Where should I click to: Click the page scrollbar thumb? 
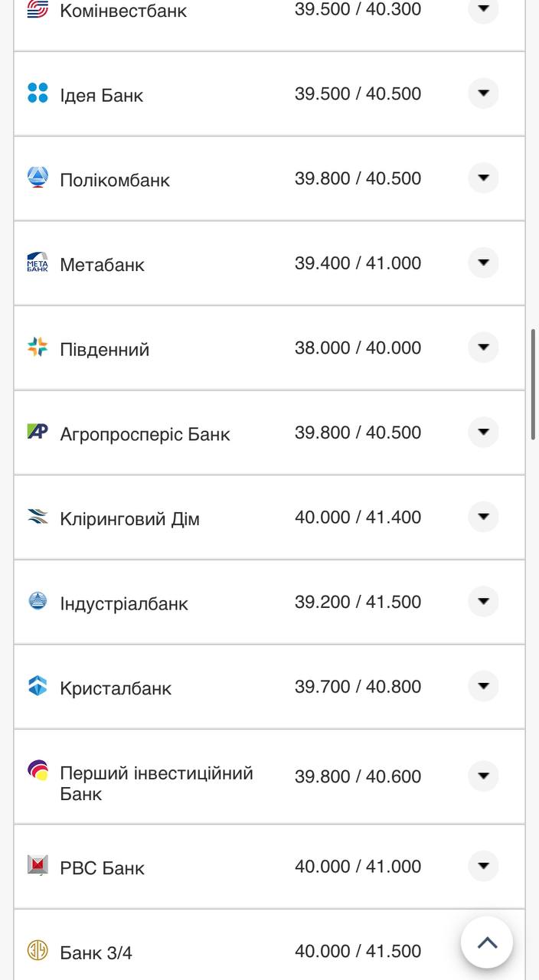click(533, 384)
